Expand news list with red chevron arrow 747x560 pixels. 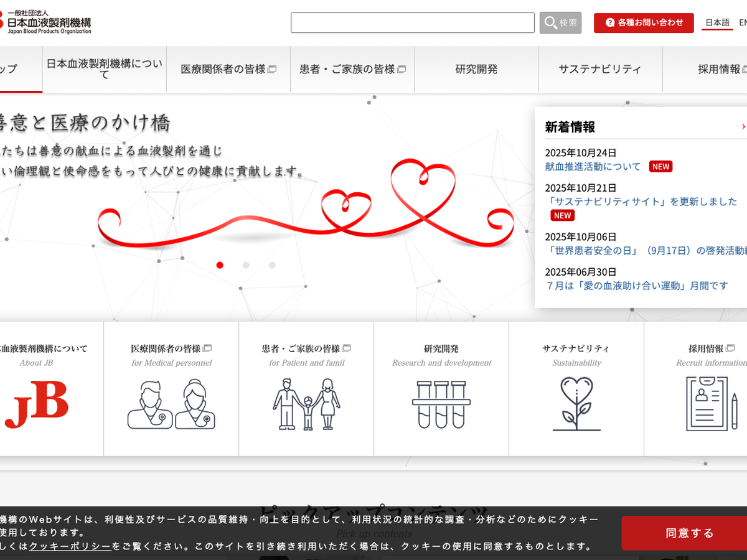tap(743, 127)
